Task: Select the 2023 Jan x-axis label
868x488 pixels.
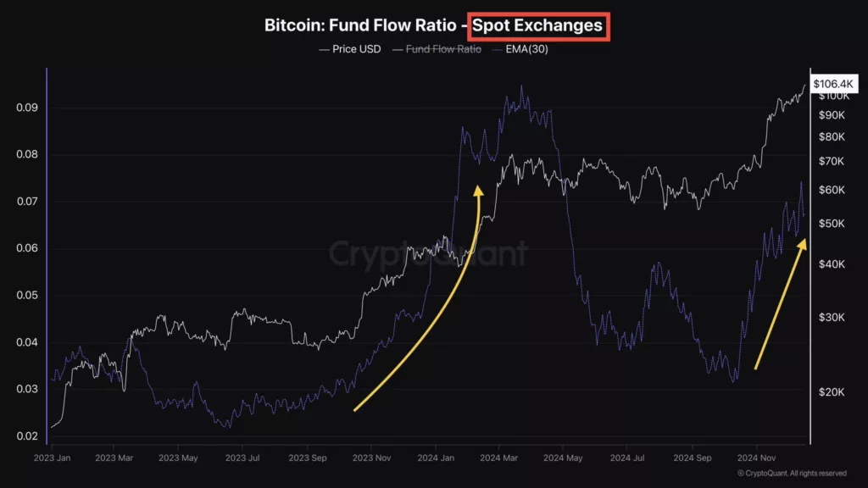Action: pos(52,458)
